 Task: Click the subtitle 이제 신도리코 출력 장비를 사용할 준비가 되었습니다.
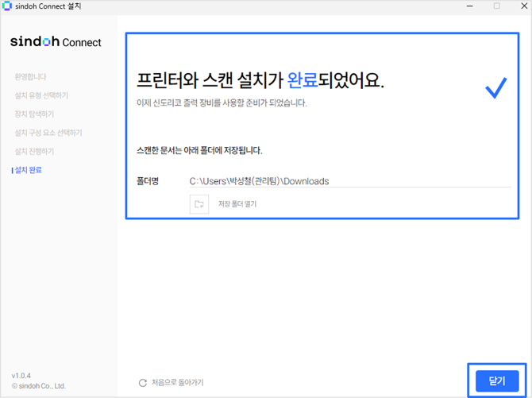pos(222,103)
